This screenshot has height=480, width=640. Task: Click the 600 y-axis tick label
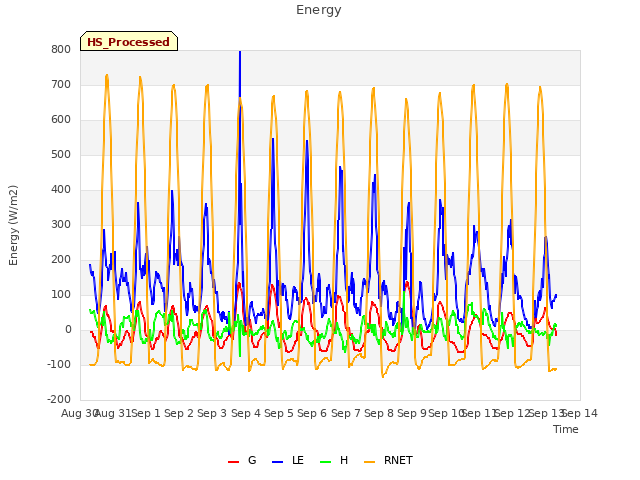pyautogui.click(x=61, y=120)
